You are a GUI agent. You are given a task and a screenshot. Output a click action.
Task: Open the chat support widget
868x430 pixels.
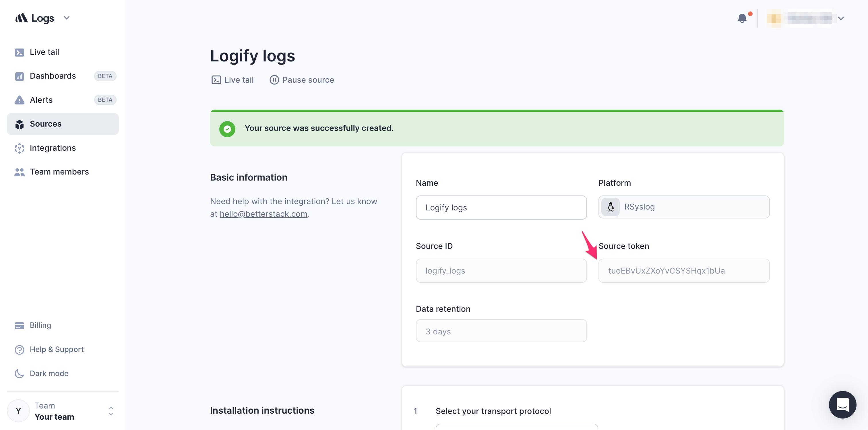coord(842,404)
